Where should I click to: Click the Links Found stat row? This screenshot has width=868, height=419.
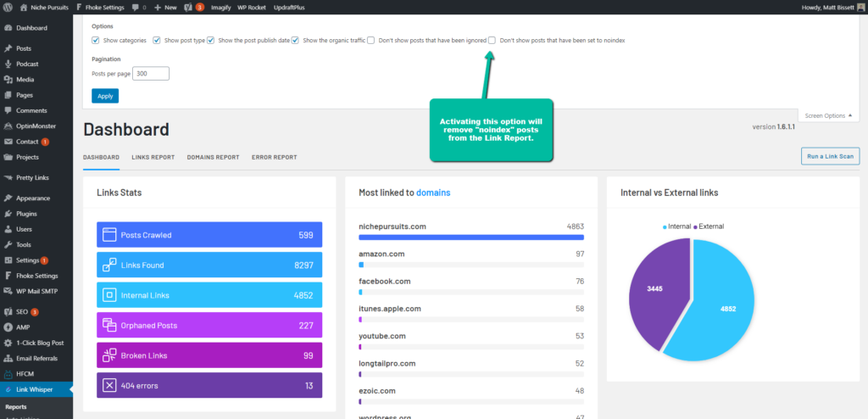(209, 265)
